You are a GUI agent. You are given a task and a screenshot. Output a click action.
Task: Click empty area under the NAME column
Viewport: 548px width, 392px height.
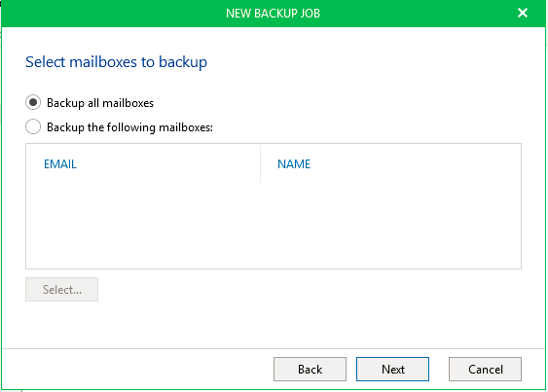pos(390,226)
